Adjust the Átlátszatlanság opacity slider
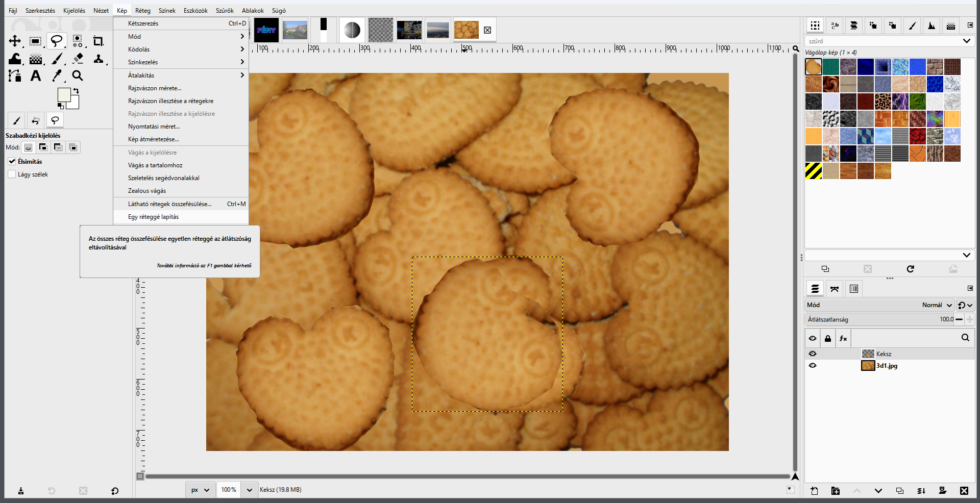Screen dimensions: 980x503 click(879, 319)
